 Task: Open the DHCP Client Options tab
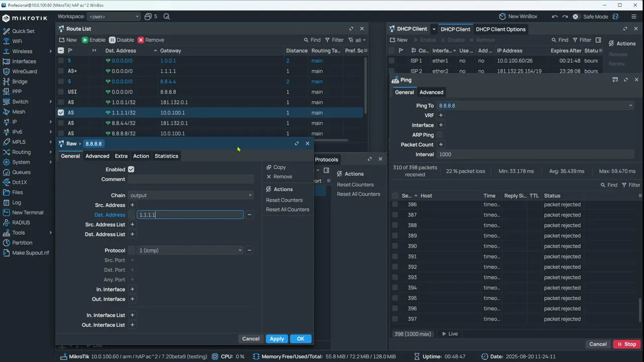[x=501, y=29]
